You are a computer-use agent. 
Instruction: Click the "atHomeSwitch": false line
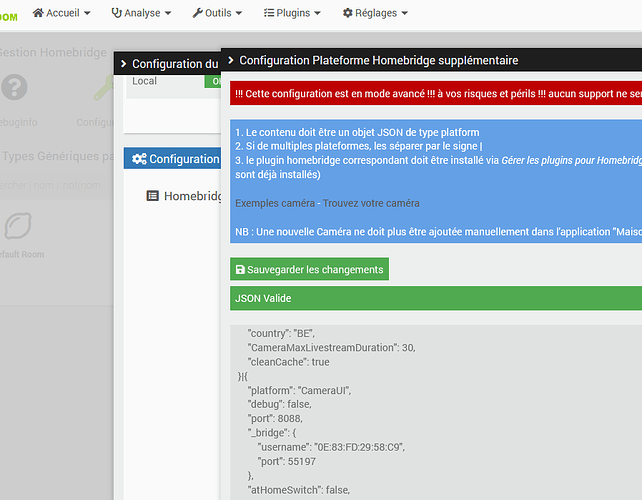(x=299, y=490)
